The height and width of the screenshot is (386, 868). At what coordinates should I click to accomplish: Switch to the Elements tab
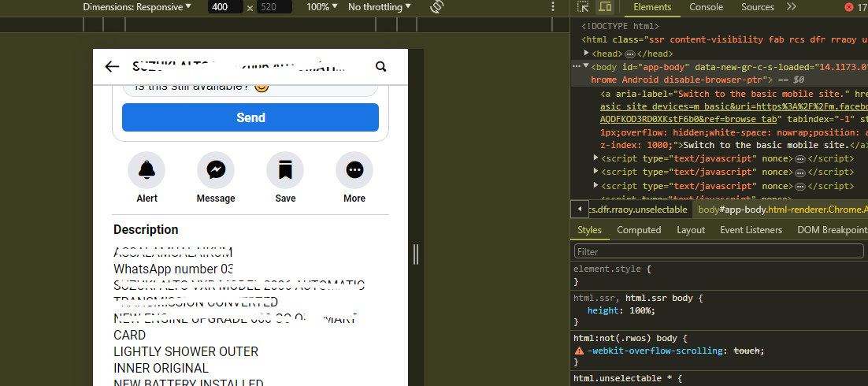(652, 7)
